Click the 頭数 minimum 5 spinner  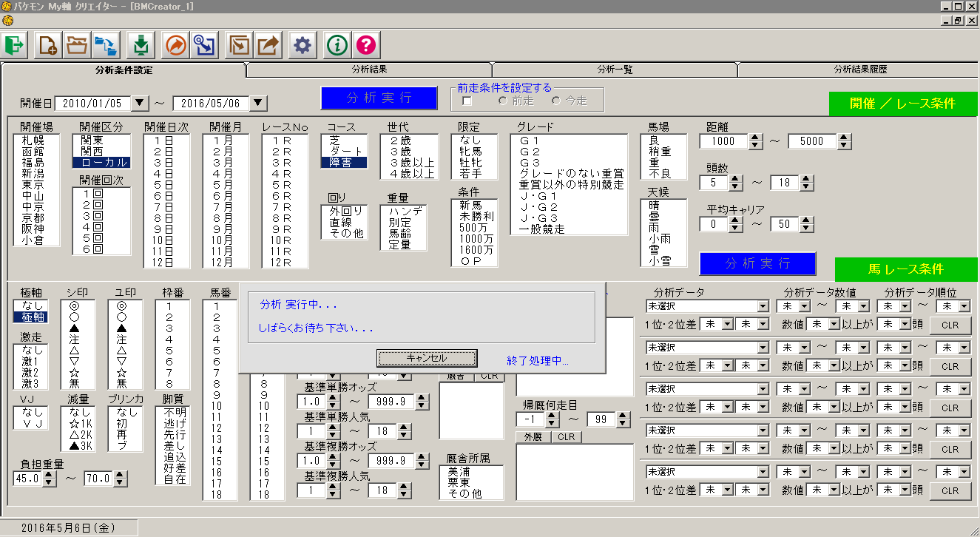pyautogui.click(x=736, y=182)
